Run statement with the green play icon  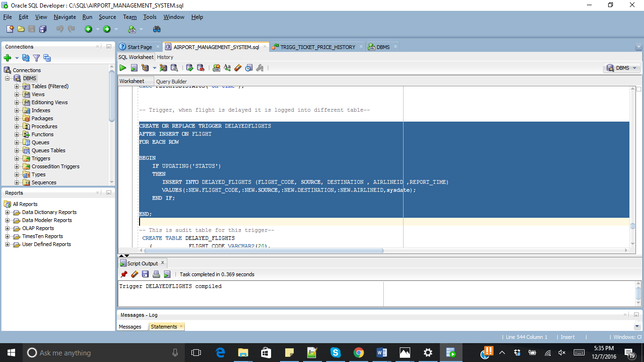(x=123, y=68)
